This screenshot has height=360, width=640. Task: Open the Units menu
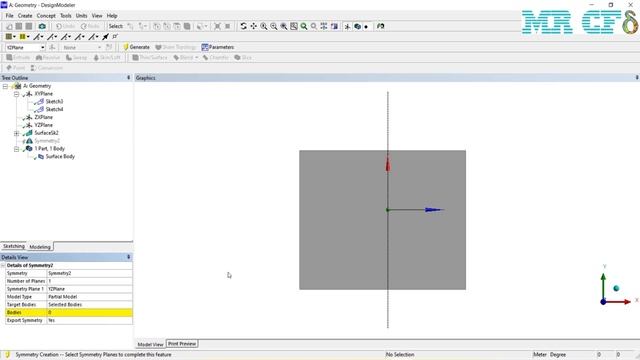pyautogui.click(x=81, y=16)
